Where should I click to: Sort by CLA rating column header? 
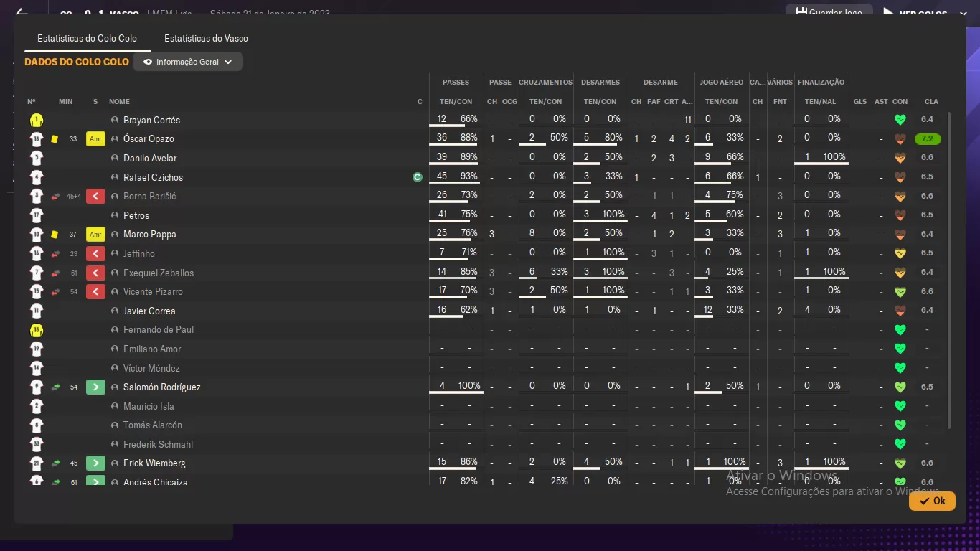(931, 102)
